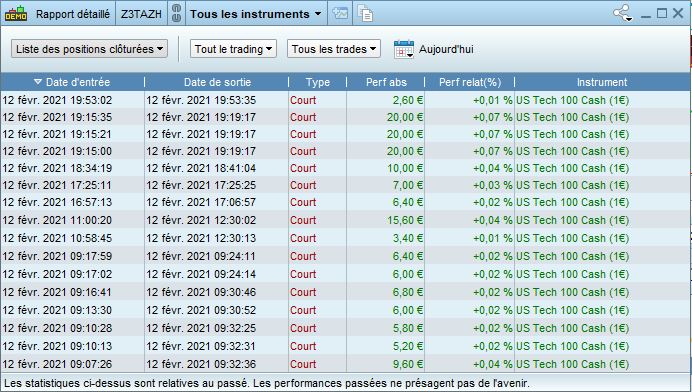Viewport: 692px width, 392px height.
Task: Sort by Perf relat(%) column header
Action: (470, 82)
